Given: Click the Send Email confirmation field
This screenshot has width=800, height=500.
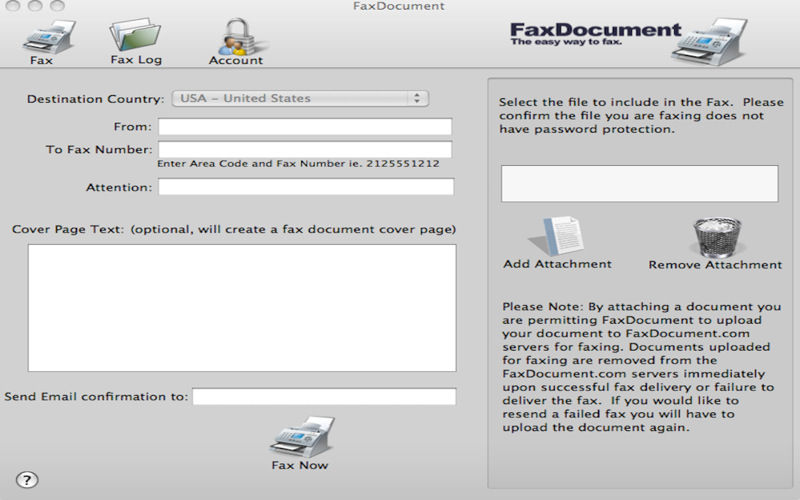Looking at the screenshot, I should tap(324, 396).
